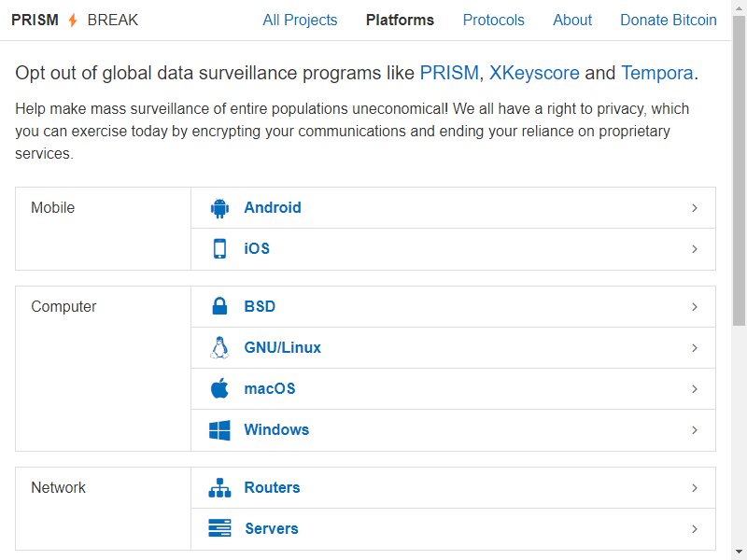
Task: Click the vertical scrollbar thumb
Action: pos(739,170)
